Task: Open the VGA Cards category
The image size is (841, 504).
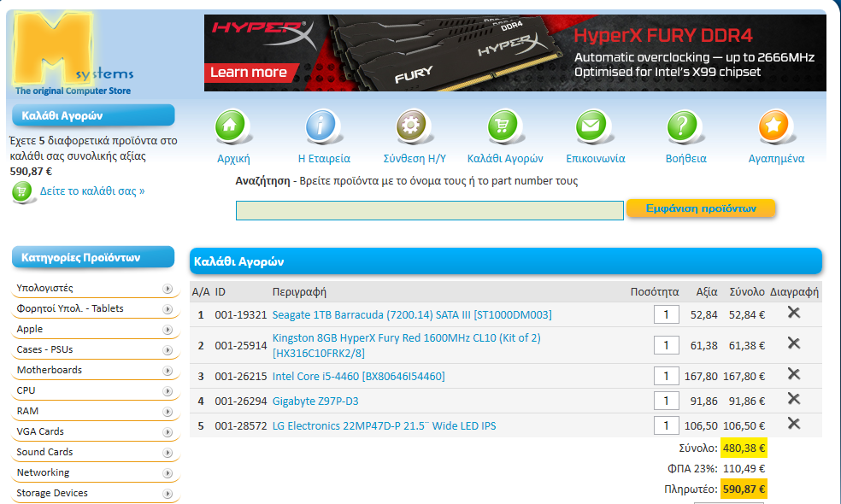Action: [40, 431]
